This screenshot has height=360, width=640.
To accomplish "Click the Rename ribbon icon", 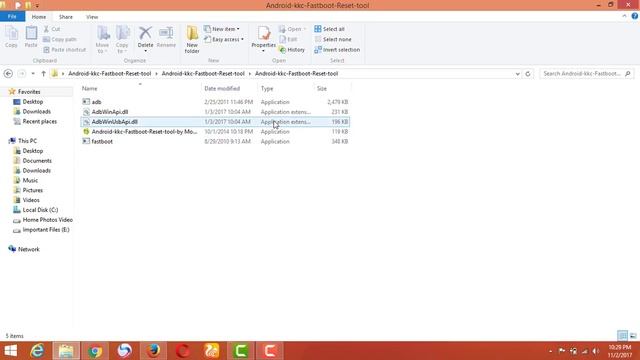I will [166, 37].
